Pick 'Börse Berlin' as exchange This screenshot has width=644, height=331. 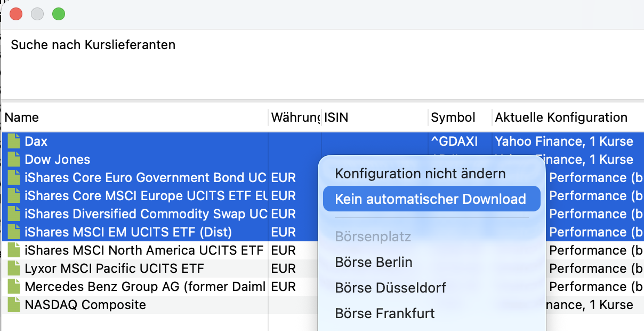[373, 262]
